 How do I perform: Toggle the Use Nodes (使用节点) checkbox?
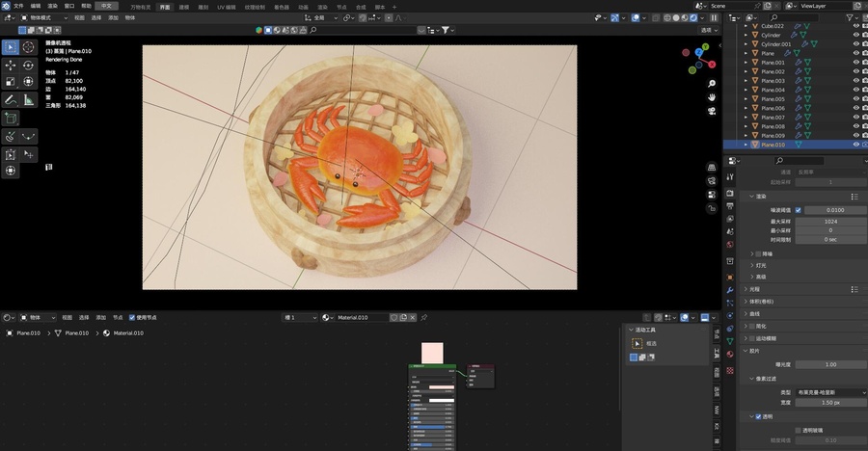132,318
